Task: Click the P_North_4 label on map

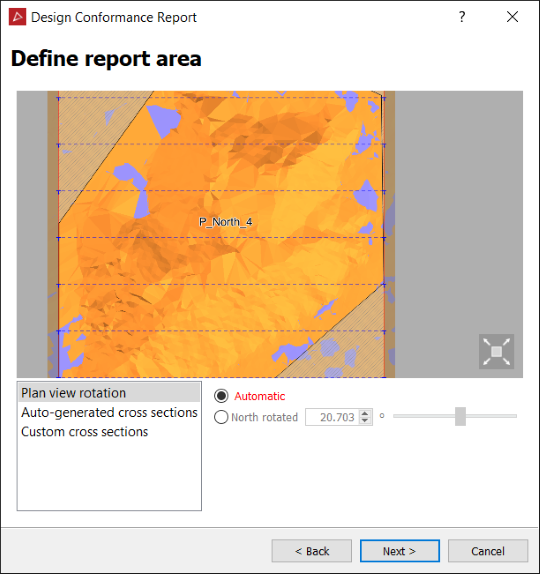Action: pyautogui.click(x=226, y=222)
